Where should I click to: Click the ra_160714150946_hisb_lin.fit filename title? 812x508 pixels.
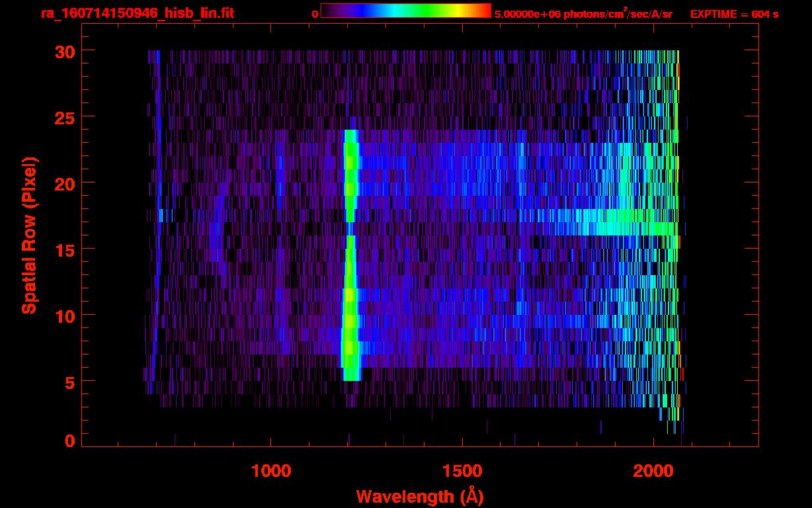click(x=137, y=13)
